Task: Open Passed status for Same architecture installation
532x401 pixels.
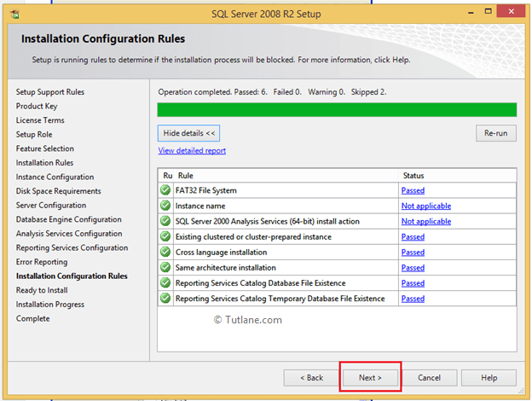Action: (x=413, y=268)
